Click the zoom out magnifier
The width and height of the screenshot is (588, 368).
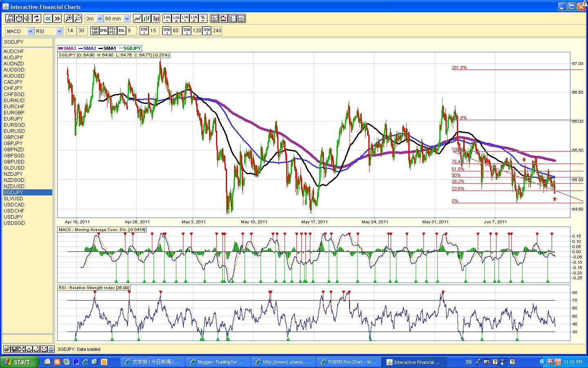point(78,18)
